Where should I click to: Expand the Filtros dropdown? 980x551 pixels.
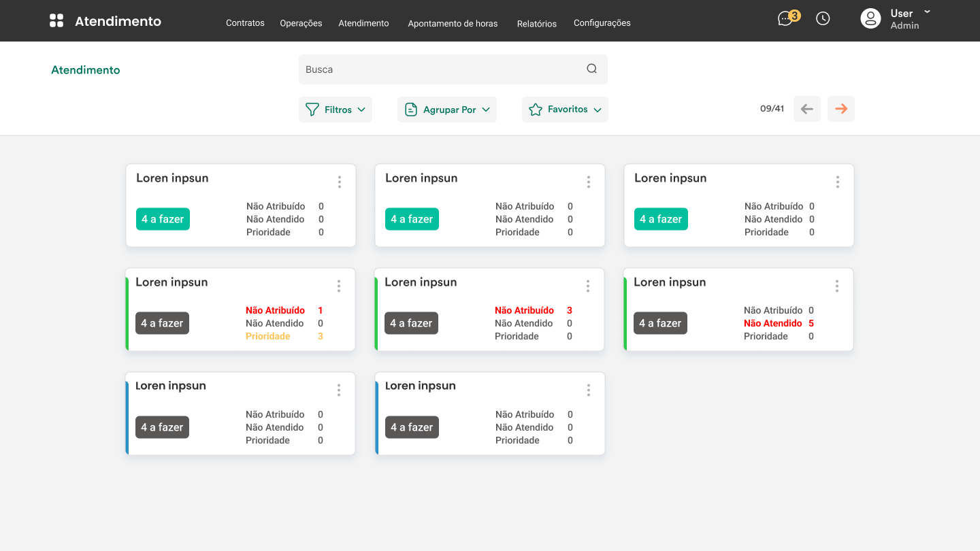click(x=336, y=110)
